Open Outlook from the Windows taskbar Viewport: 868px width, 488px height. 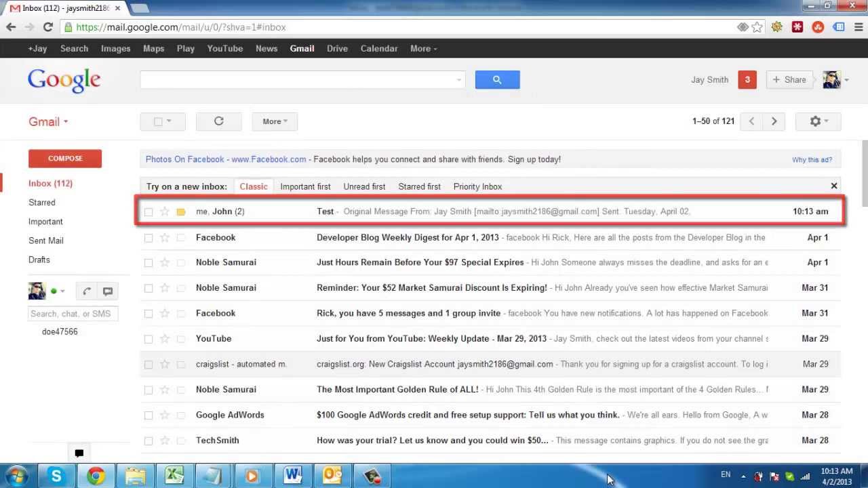(x=332, y=476)
